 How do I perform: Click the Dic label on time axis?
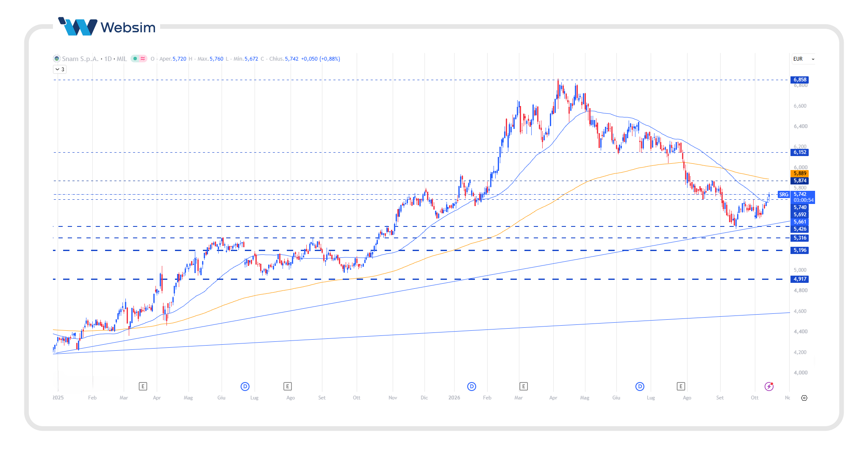coord(424,398)
